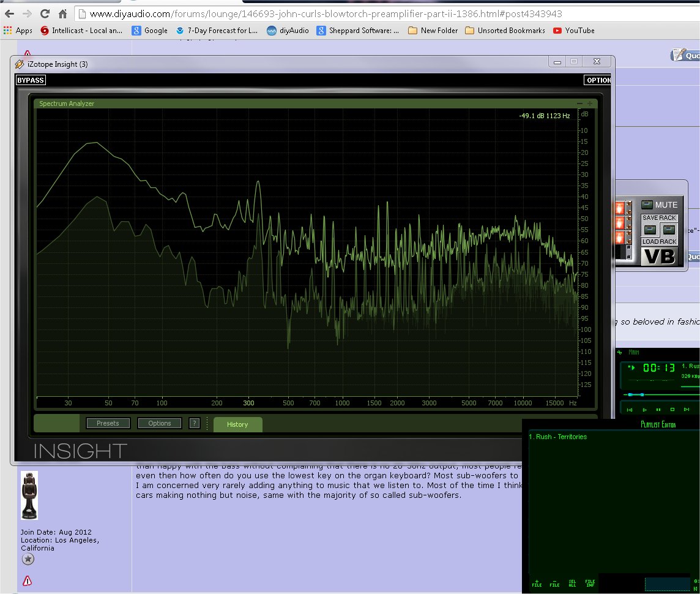This screenshot has width=700, height=594.
Task: Toggle the BYPASS button in Insight
Action: coord(31,80)
